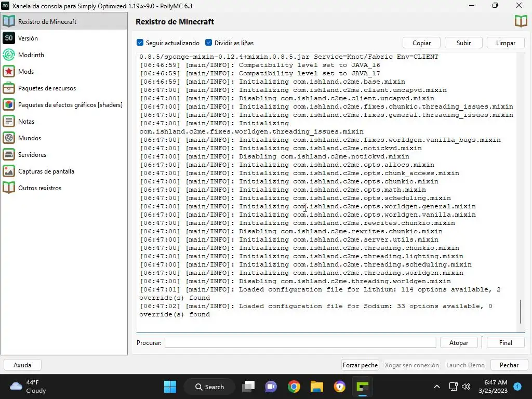This screenshot has width=532, height=399.
Task: Select the Servidores menu entry
Action: [64, 154]
